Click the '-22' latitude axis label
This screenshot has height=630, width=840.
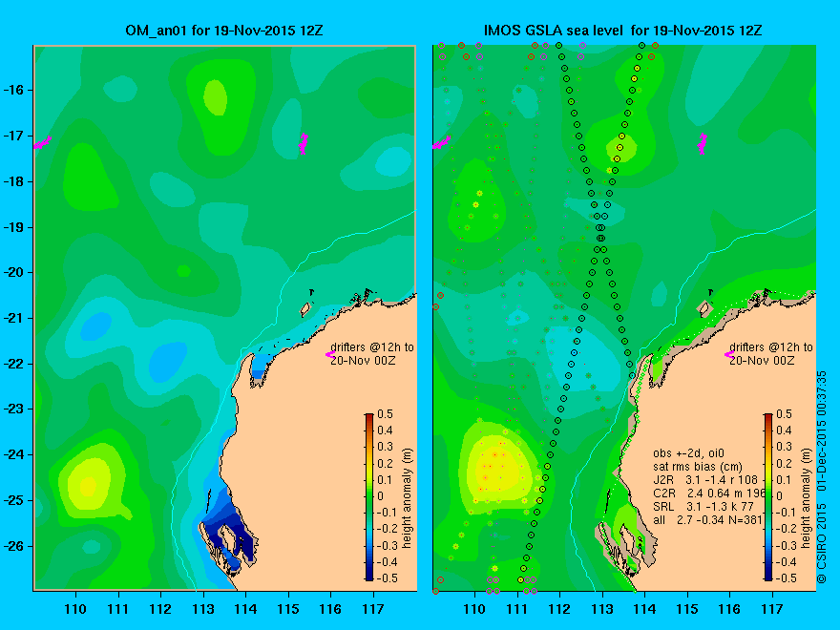click(13, 364)
